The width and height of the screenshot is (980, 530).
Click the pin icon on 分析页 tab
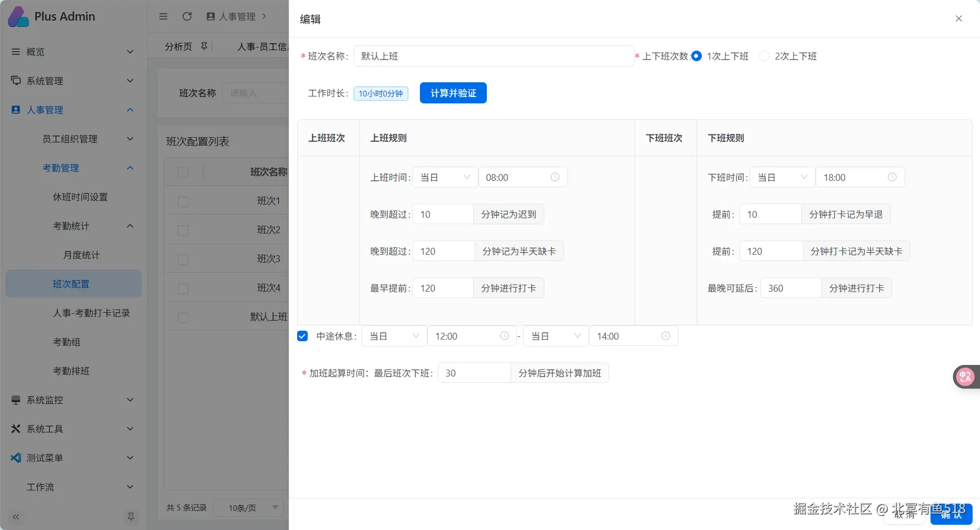pyautogui.click(x=204, y=46)
